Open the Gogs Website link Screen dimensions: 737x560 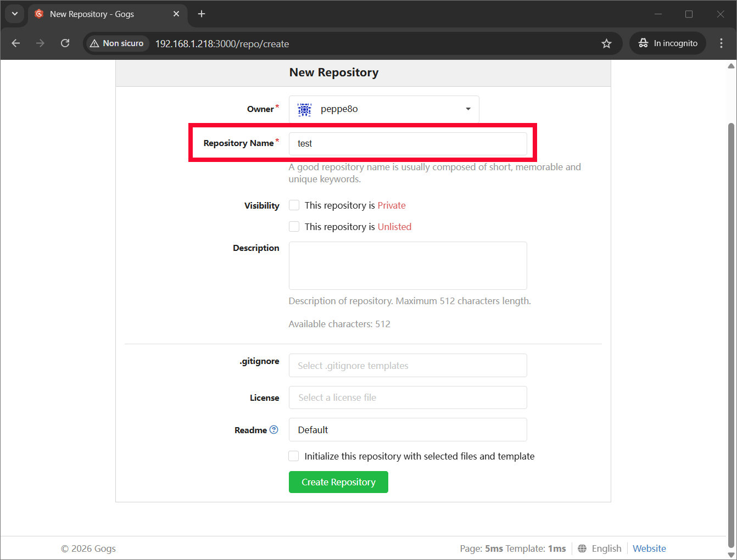pos(649,548)
